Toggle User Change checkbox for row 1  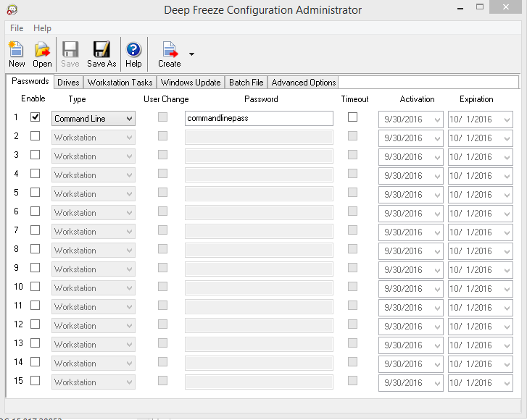[x=162, y=117]
